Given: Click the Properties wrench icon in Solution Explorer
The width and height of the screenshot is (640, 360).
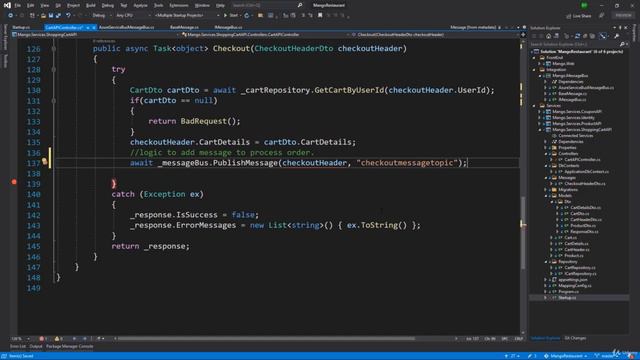Looking at the screenshot, I should click(x=617, y=36).
